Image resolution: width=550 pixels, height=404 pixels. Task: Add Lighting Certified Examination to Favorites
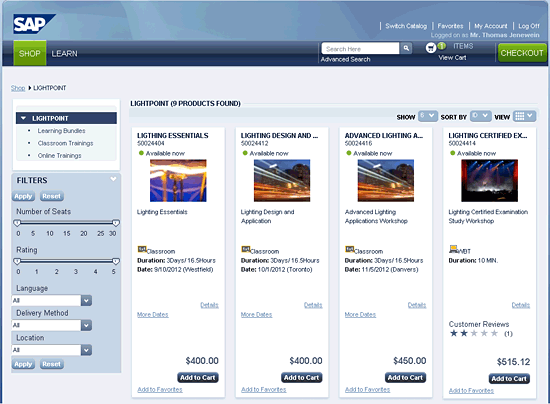(x=471, y=390)
